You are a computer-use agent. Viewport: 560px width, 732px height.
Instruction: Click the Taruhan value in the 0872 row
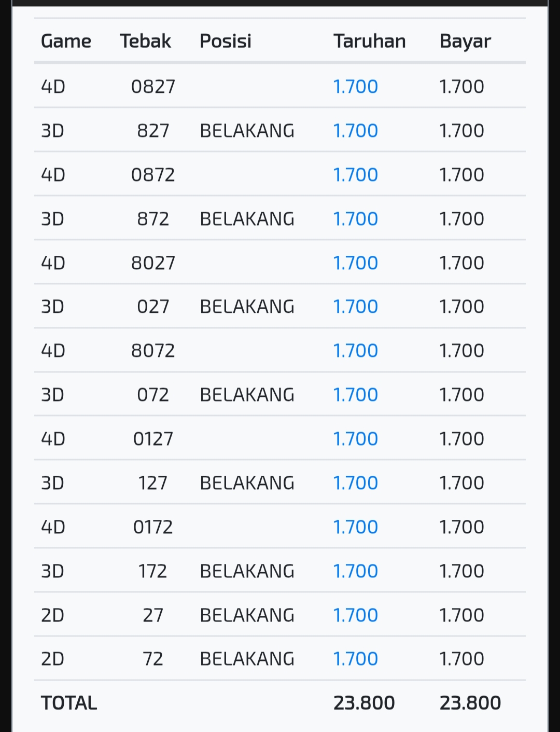(x=355, y=175)
